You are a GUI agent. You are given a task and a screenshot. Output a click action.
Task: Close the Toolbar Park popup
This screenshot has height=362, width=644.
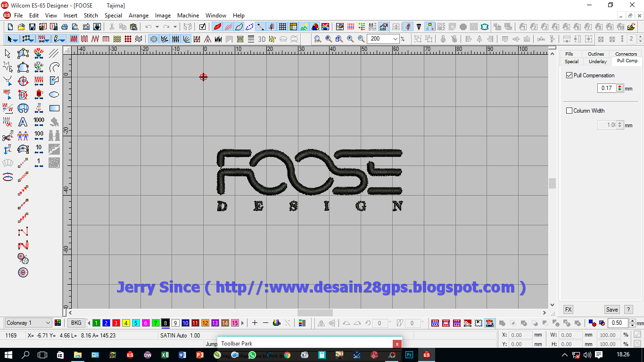click(x=397, y=344)
